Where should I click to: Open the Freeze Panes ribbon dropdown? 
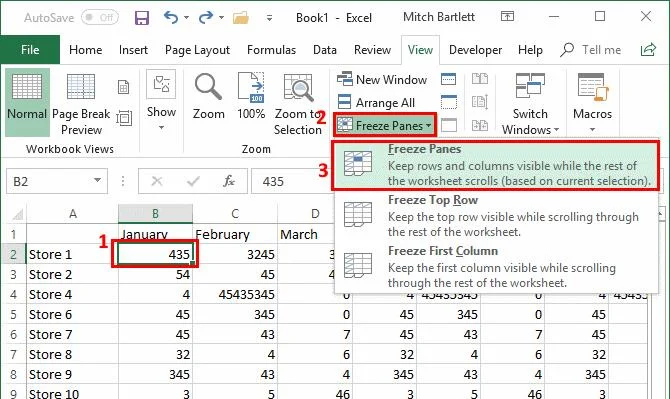tap(385, 125)
